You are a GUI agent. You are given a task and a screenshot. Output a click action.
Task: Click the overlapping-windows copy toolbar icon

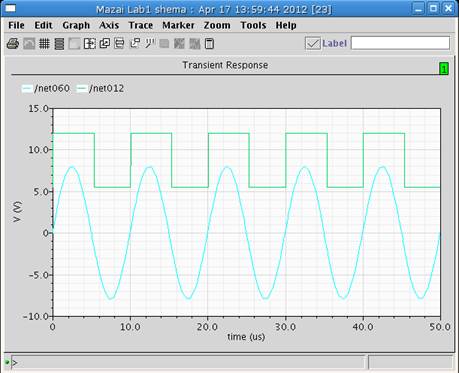pos(105,44)
